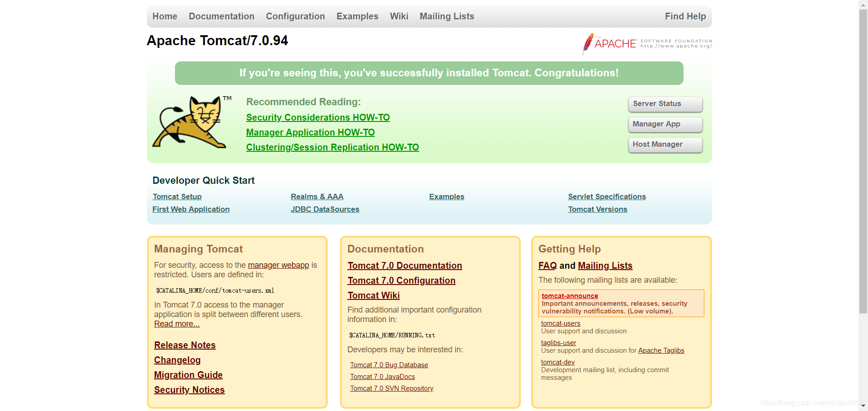The image size is (868, 411).
Task: Visit the Tomcat Wiki link
Action: click(x=373, y=295)
